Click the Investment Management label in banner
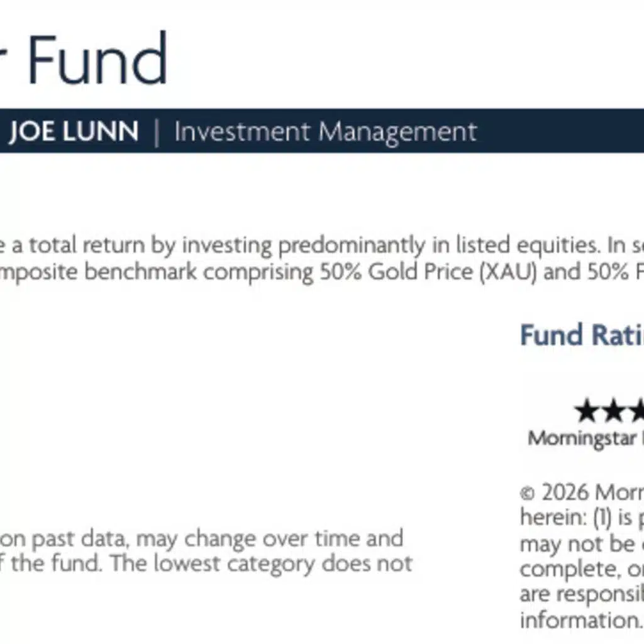Image resolution: width=644 pixels, height=644 pixels. [x=325, y=132]
